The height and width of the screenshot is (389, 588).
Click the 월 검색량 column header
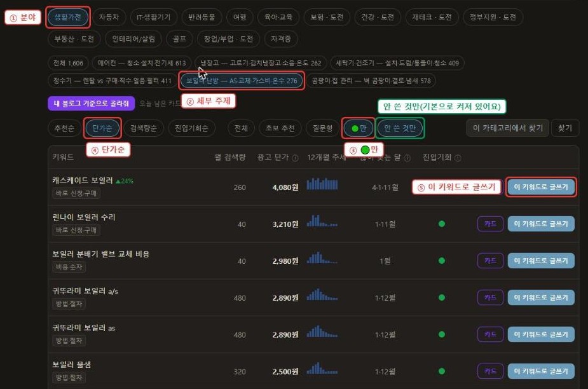230,157
